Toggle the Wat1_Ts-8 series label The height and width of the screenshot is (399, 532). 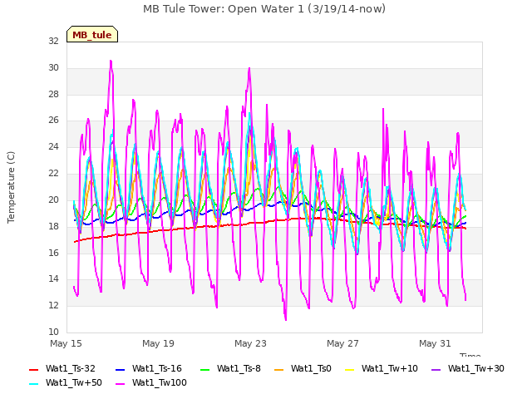pyautogui.click(x=239, y=368)
